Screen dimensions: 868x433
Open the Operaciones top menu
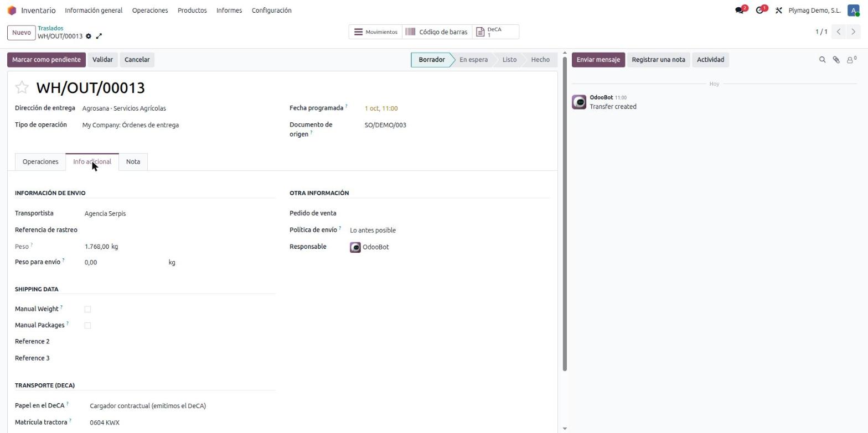[x=150, y=11]
